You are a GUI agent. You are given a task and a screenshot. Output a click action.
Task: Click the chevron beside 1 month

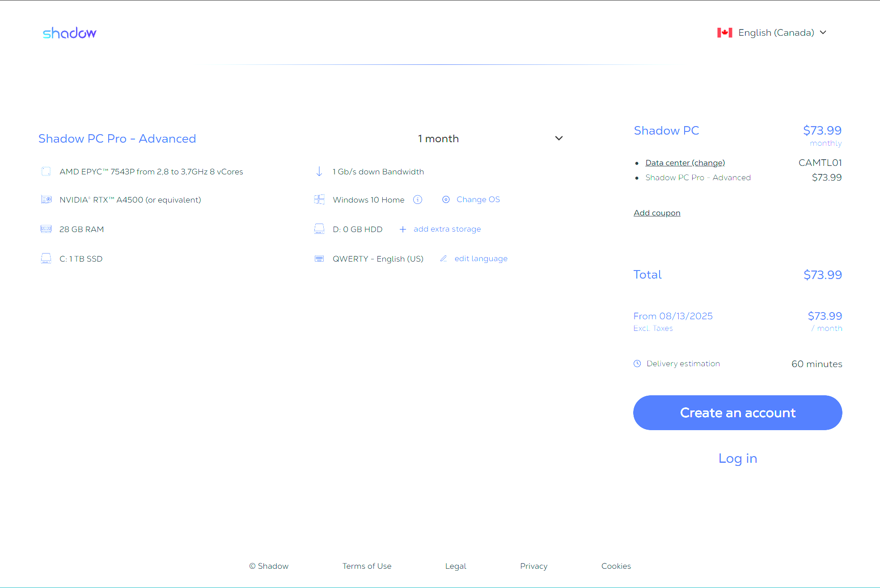(x=558, y=139)
